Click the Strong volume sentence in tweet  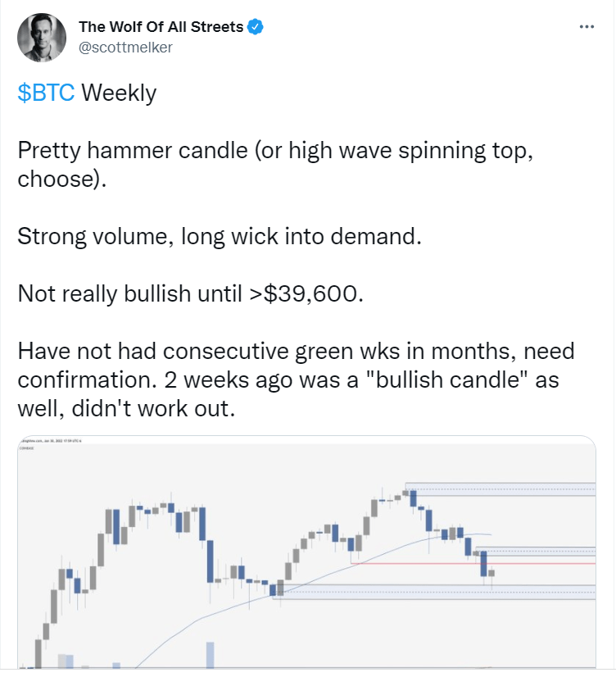220,237
